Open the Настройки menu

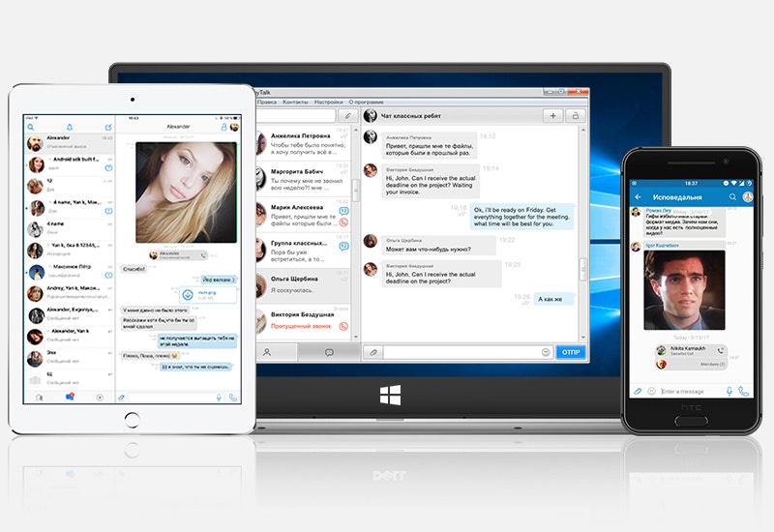pos(328,102)
